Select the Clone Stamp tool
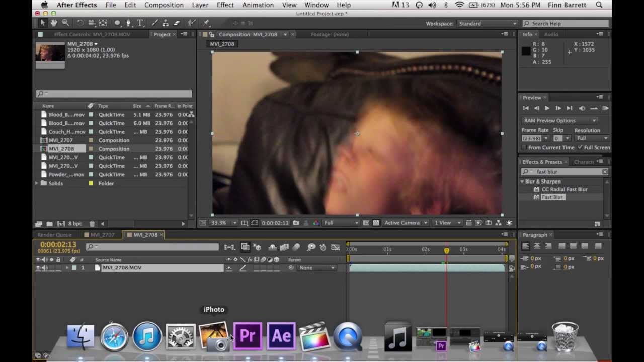644x362 pixels. (x=166, y=23)
